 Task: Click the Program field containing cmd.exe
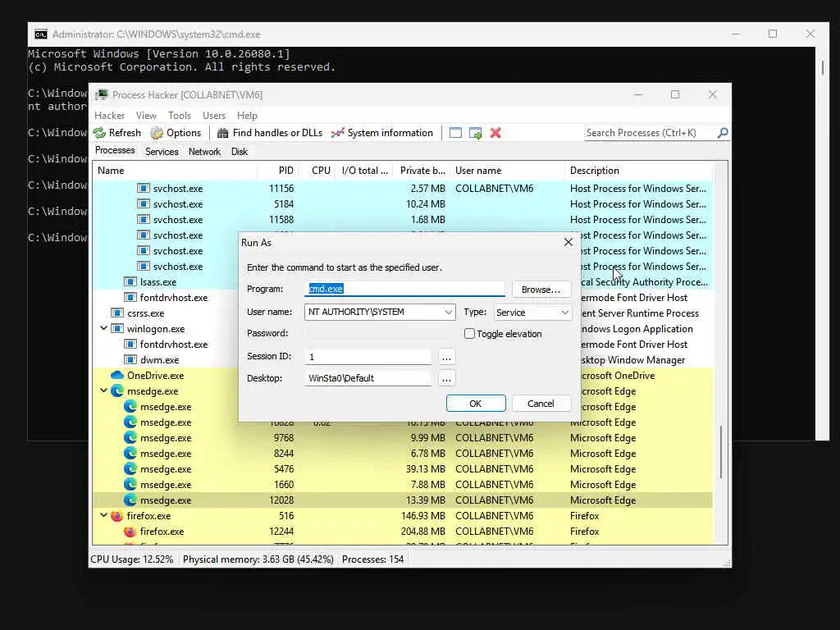click(404, 289)
